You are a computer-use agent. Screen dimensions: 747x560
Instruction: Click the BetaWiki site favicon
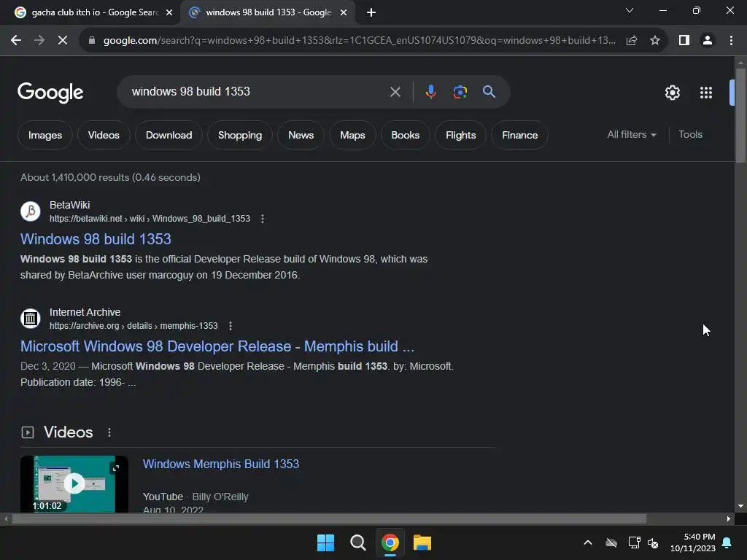(x=31, y=211)
